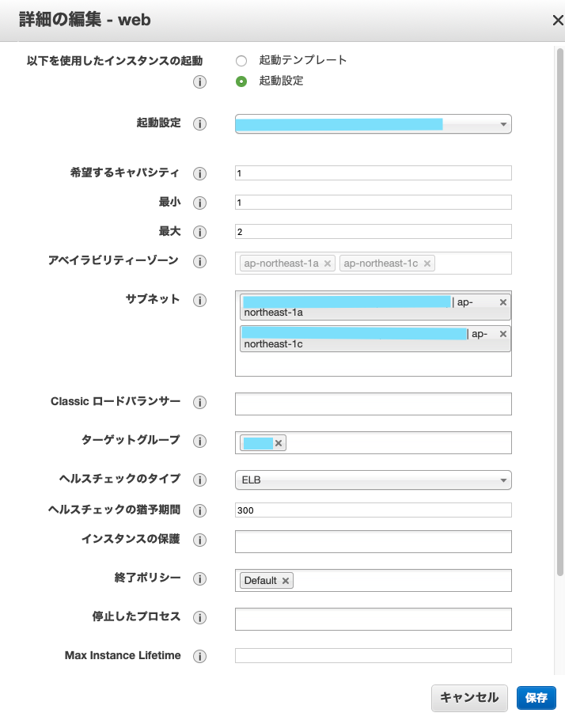Viewport: 565px width, 728px height.
Task: Click info icon beside ターゲットグループ
Action: [200, 441]
